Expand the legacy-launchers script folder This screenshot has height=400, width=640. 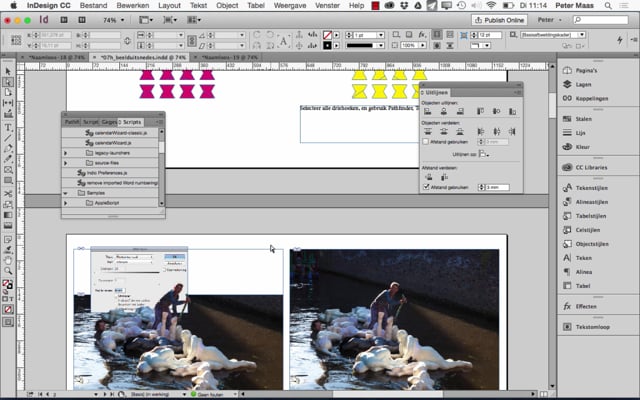(65, 153)
